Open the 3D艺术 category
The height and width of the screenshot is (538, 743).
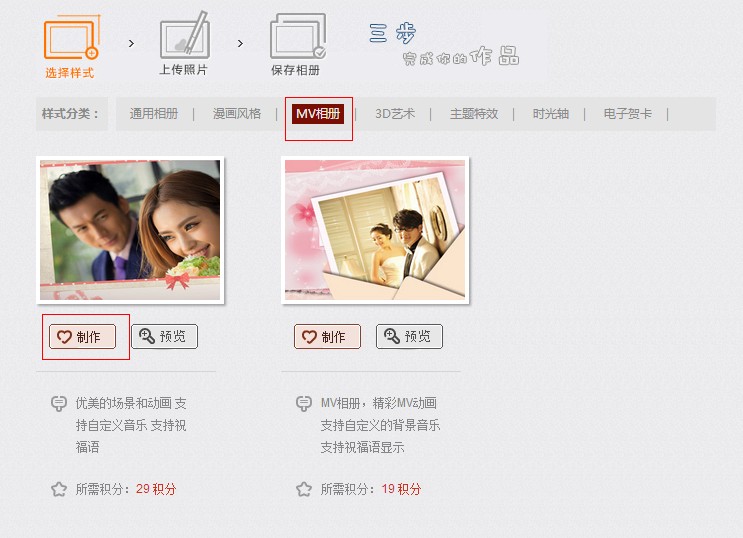click(x=395, y=114)
